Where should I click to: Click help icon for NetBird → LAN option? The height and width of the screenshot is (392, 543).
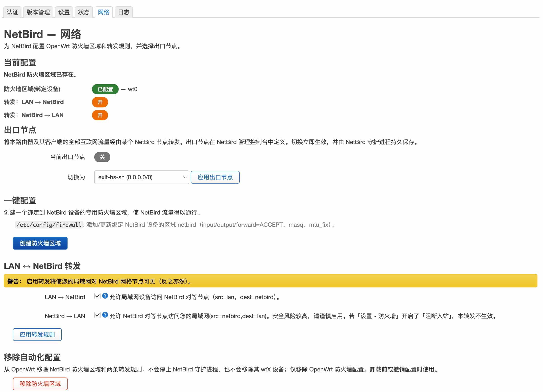105,315
